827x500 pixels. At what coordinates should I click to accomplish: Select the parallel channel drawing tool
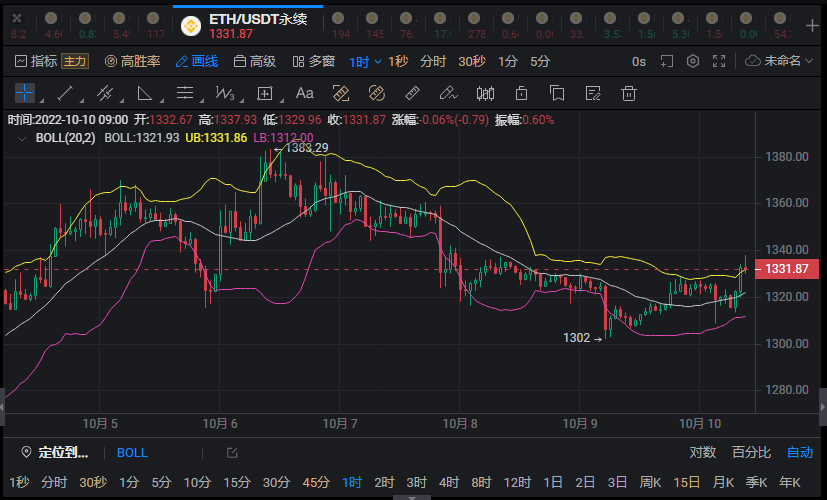pos(104,93)
